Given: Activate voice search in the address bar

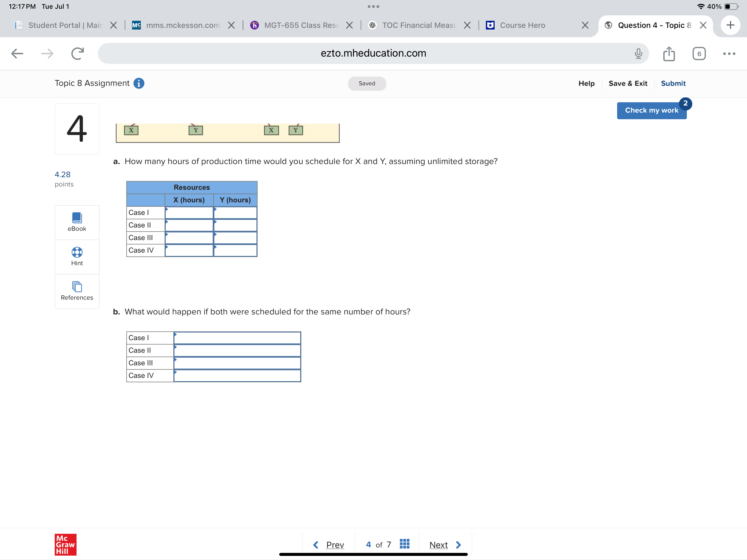Looking at the screenshot, I should [x=638, y=53].
